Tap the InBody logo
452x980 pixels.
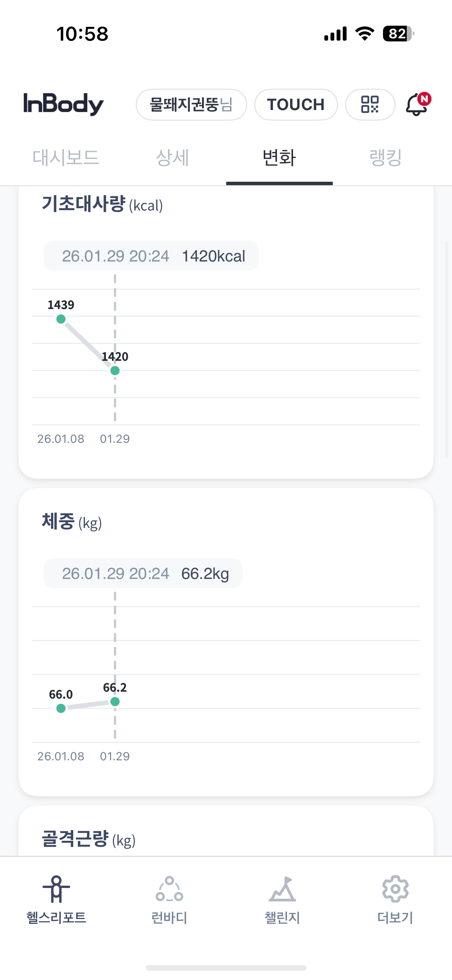(x=64, y=104)
